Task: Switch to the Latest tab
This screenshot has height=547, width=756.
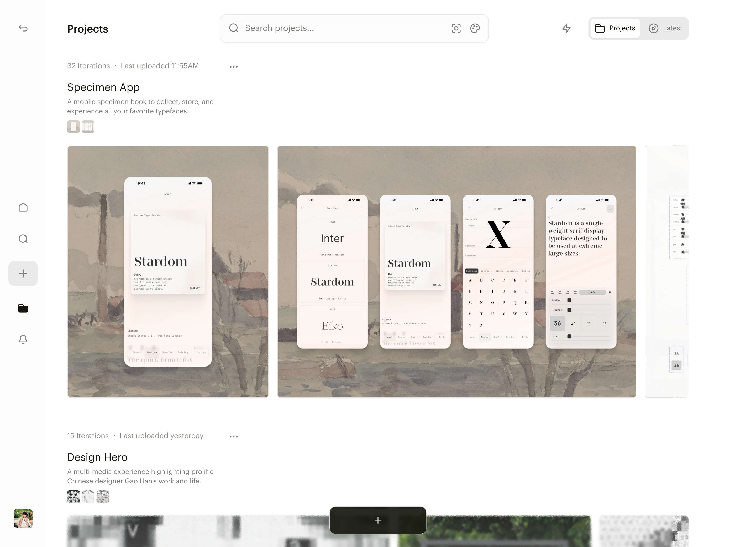Action: pyautogui.click(x=665, y=28)
